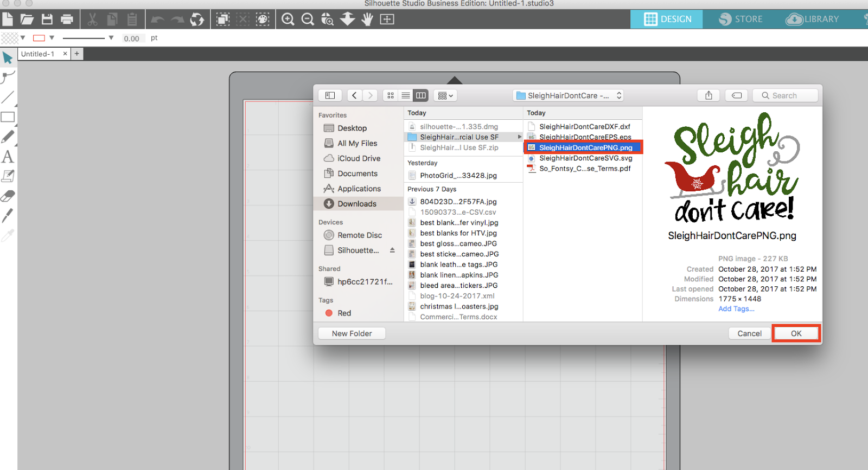Switch file dialog to icon view
868x470 pixels.
pyautogui.click(x=391, y=95)
